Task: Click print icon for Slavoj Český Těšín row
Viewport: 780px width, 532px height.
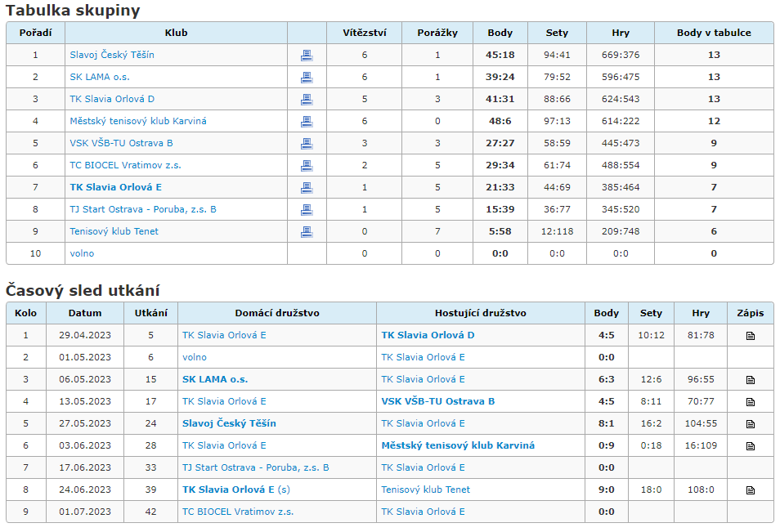Action: tap(307, 56)
